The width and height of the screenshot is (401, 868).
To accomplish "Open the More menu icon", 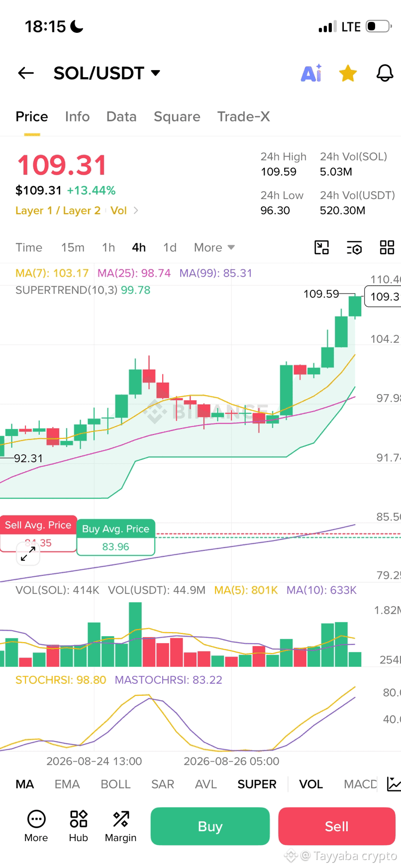I will point(36,826).
